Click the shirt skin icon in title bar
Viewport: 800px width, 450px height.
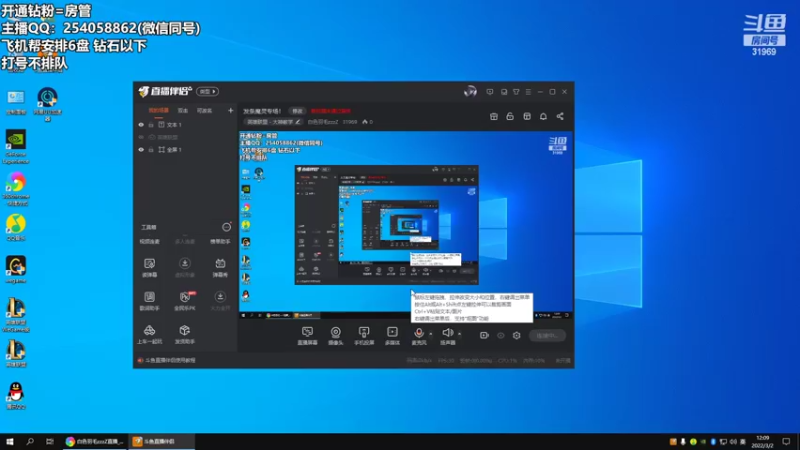516,92
